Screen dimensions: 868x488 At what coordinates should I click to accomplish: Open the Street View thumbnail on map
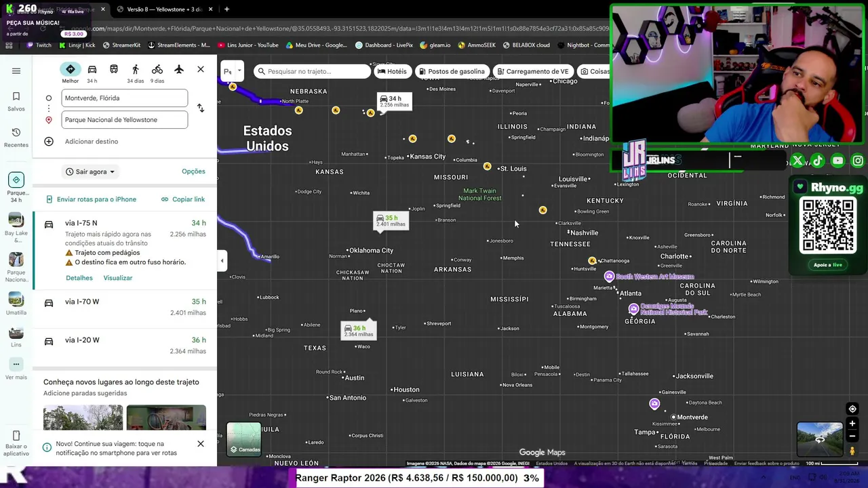point(820,439)
